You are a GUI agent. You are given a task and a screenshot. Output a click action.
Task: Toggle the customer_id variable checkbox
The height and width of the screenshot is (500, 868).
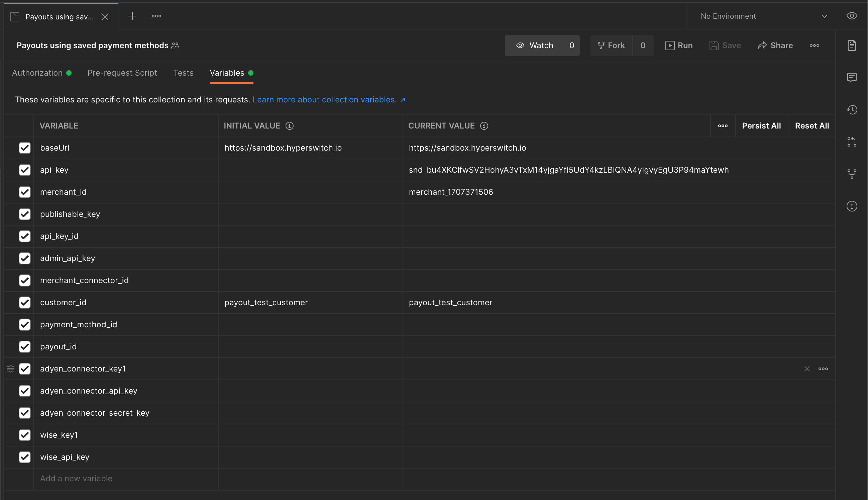(25, 303)
